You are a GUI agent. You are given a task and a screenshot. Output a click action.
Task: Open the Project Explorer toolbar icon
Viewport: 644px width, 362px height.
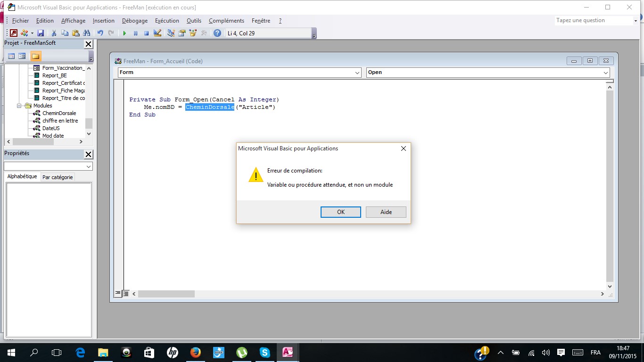pos(171,33)
